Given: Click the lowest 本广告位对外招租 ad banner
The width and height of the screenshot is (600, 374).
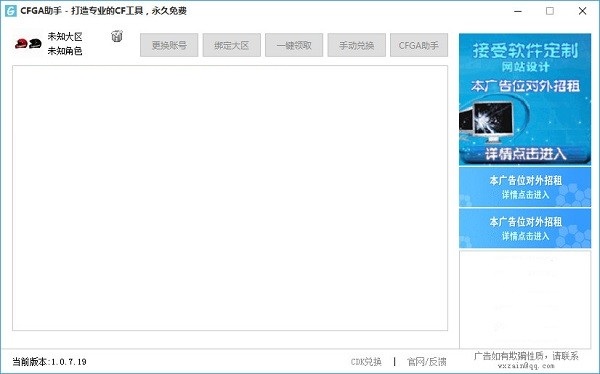Looking at the screenshot, I should point(525,228).
